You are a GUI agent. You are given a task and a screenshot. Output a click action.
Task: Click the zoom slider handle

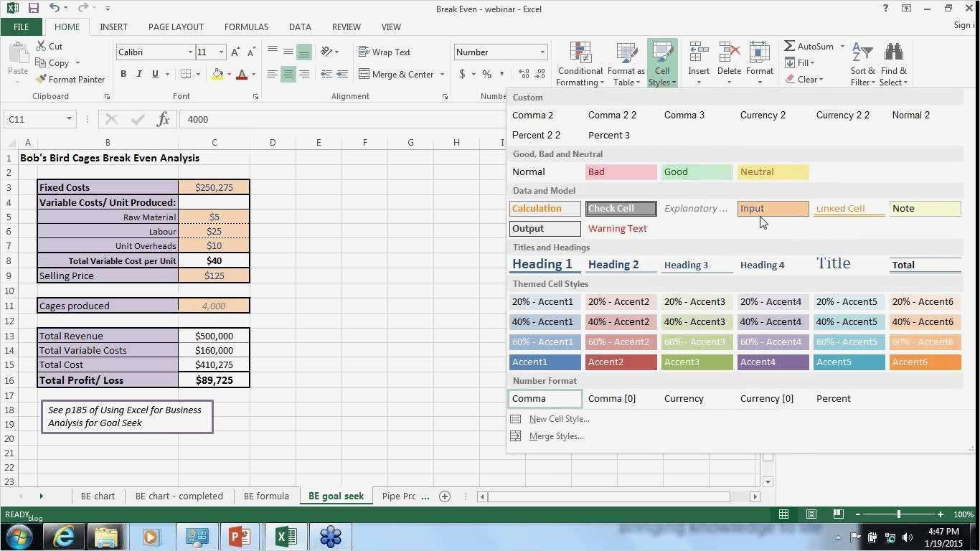[898, 514]
